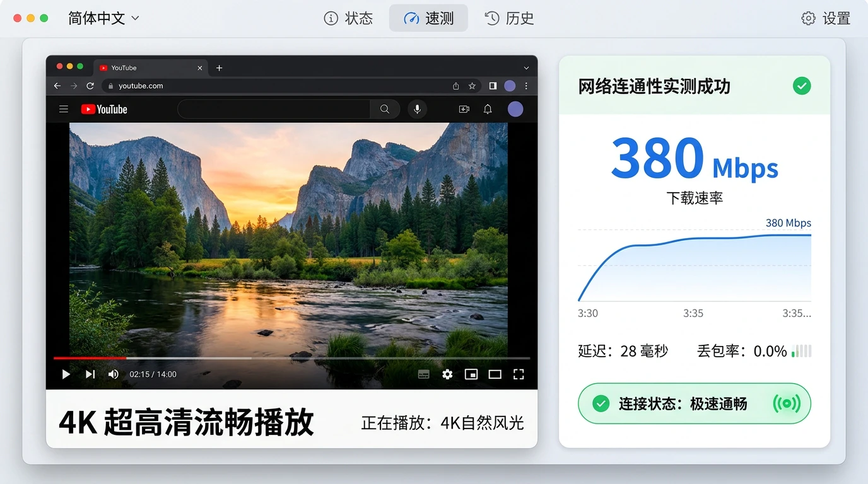This screenshot has height=484, width=868.
Task: Seek on the video progress bar
Action: [291, 358]
